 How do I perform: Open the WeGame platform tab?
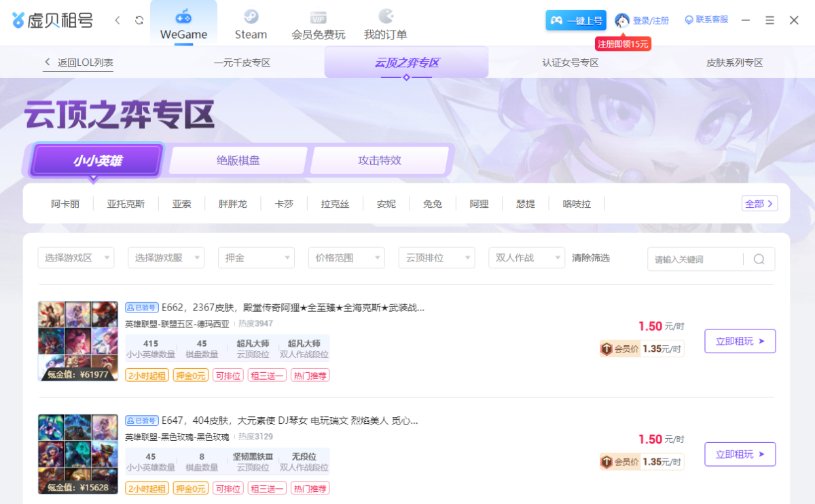pos(183,24)
